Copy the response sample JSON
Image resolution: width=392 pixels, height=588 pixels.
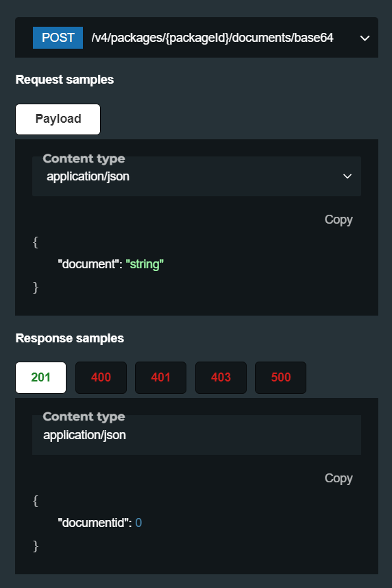coord(339,478)
